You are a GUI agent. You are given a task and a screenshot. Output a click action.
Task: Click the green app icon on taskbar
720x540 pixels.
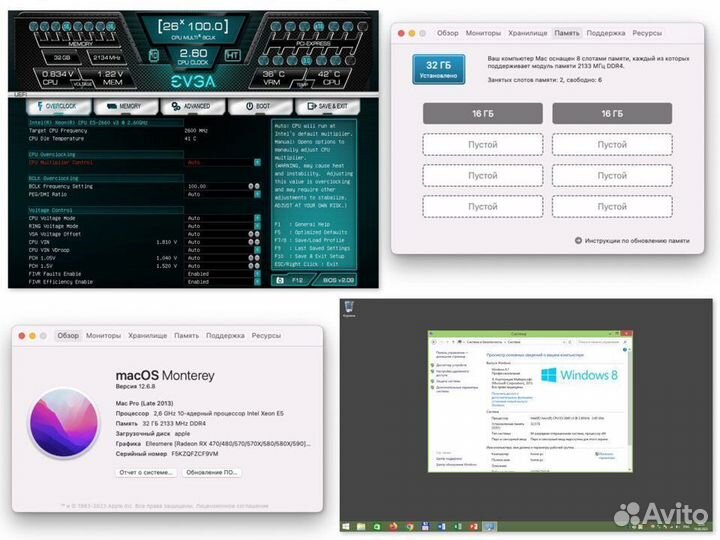(x=377, y=527)
